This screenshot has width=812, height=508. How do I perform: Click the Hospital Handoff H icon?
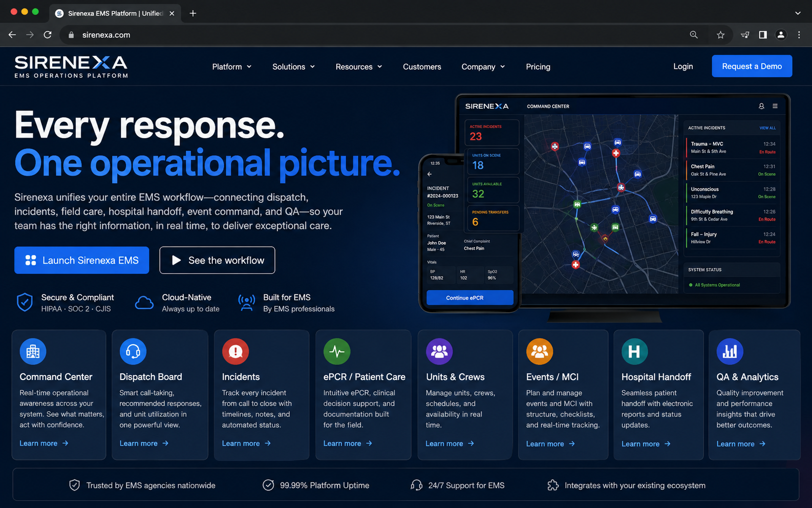[x=635, y=351]
